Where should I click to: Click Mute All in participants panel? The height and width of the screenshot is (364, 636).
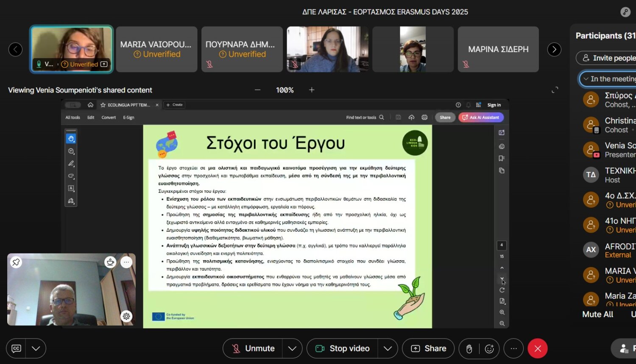coord(597,314)
